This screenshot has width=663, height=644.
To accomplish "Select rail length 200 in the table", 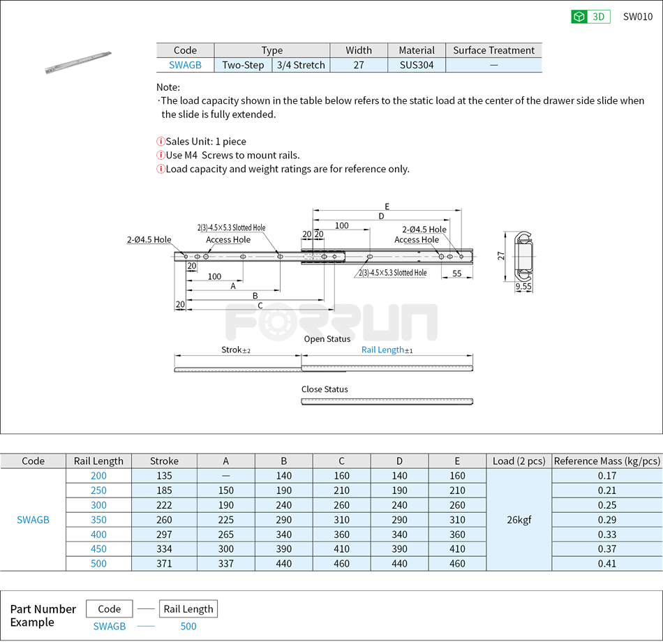I will 98,476.
